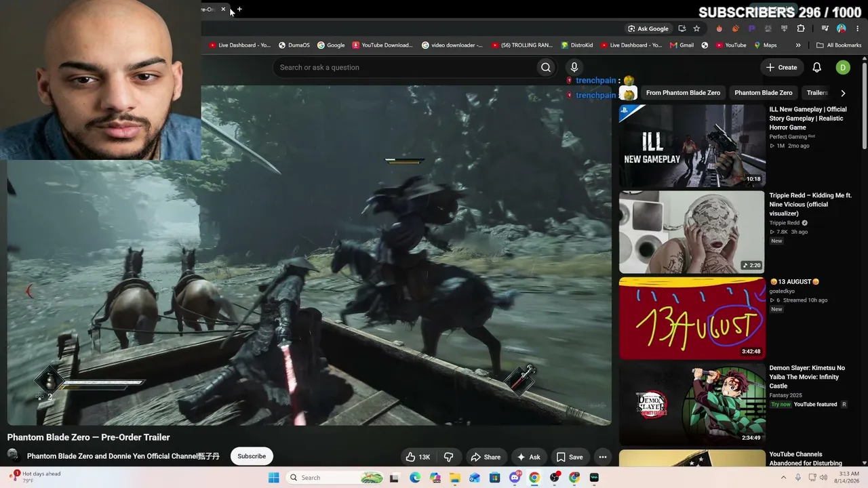The height and width of the screenshot is (488, 868).
Task: Open the Gmail bookmark
Action: 682,45
